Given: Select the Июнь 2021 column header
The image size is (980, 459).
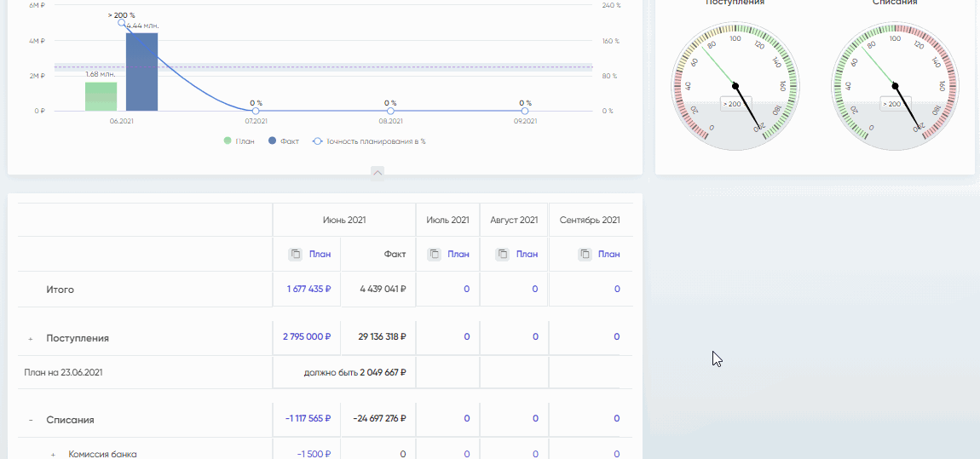Looking at the screenshot, I should [344, 220].
